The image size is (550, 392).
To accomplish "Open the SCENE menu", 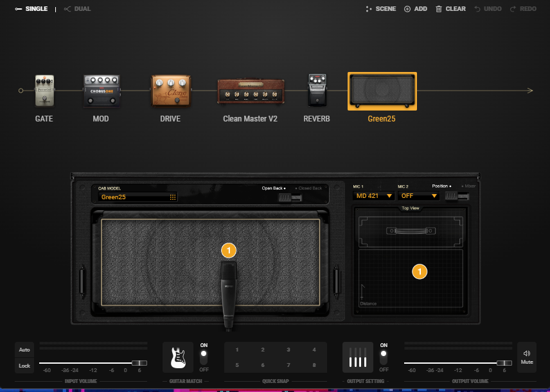I will pos(380,9).
